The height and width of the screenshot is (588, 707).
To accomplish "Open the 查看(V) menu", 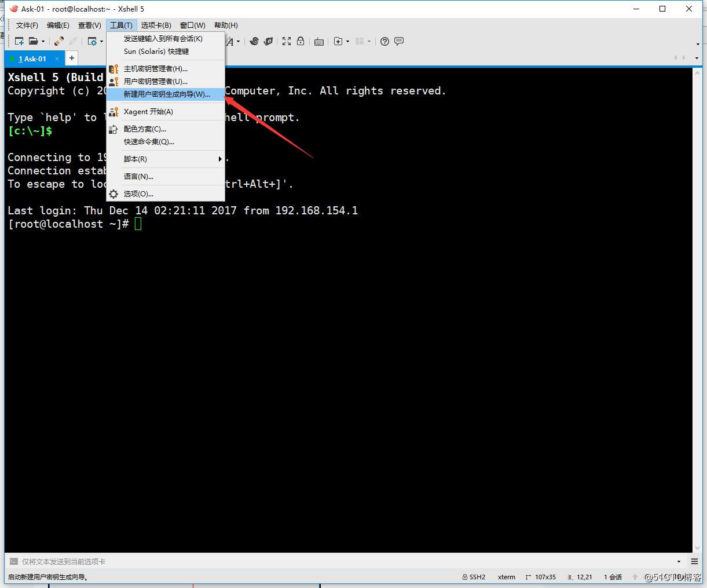I will pos(90,25).
